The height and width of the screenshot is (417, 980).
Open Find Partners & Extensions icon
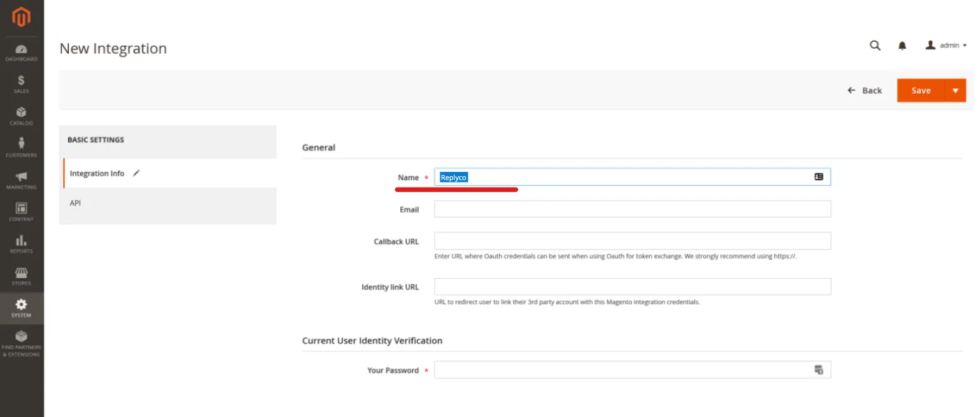[x=21, y=336]
